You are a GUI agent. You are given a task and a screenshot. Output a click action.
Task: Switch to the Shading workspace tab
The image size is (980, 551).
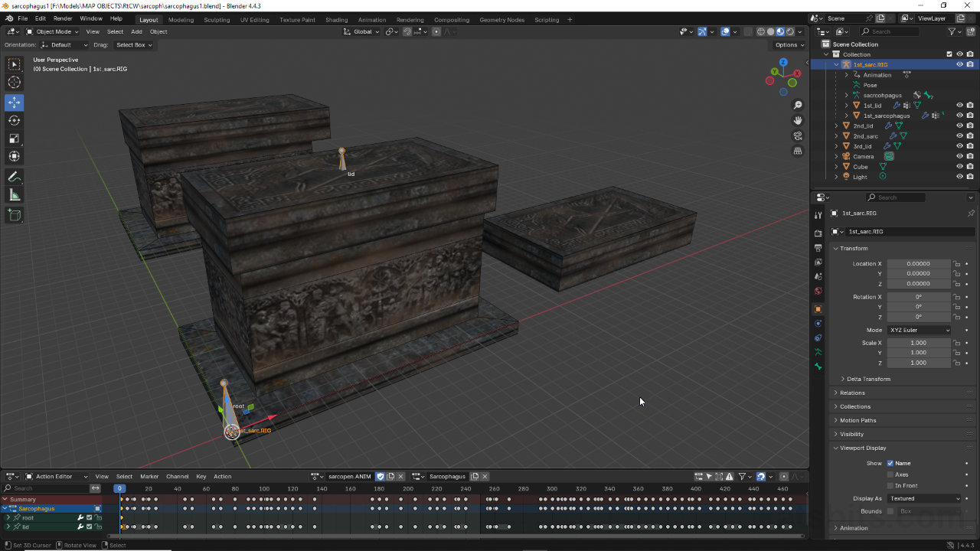coord(336,20)
